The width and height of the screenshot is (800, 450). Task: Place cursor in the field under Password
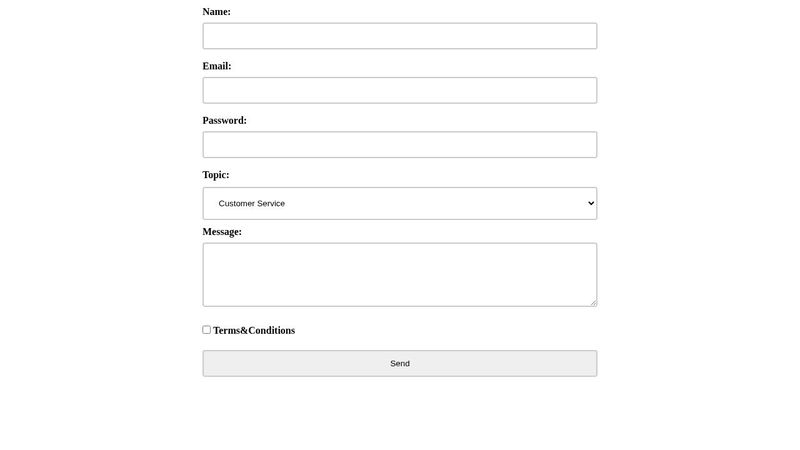tap(400, 145)
